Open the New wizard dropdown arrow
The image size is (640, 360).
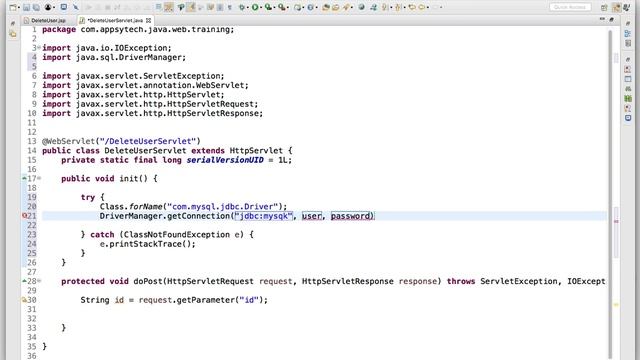pyautogui.click(x=19, y=7)
